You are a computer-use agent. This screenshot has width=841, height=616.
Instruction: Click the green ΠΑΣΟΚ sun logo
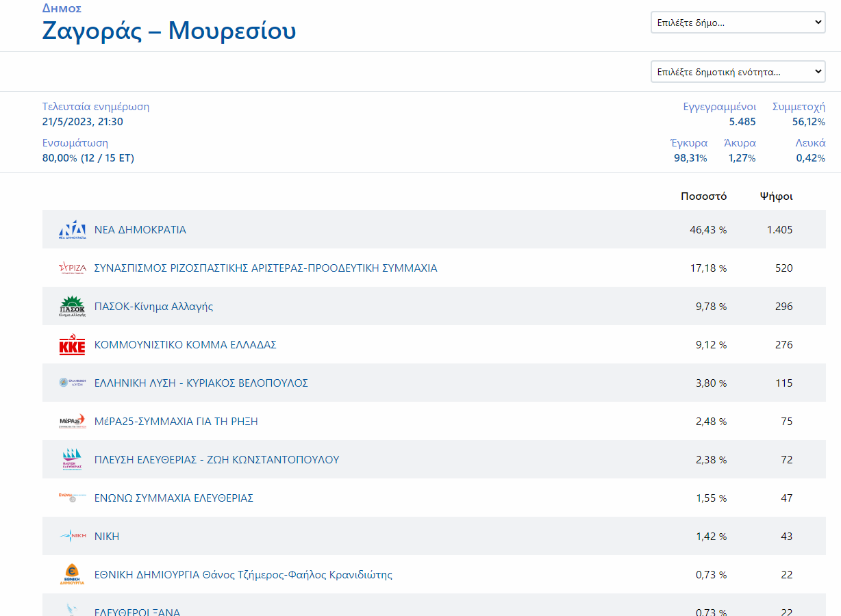pos(72,307)
